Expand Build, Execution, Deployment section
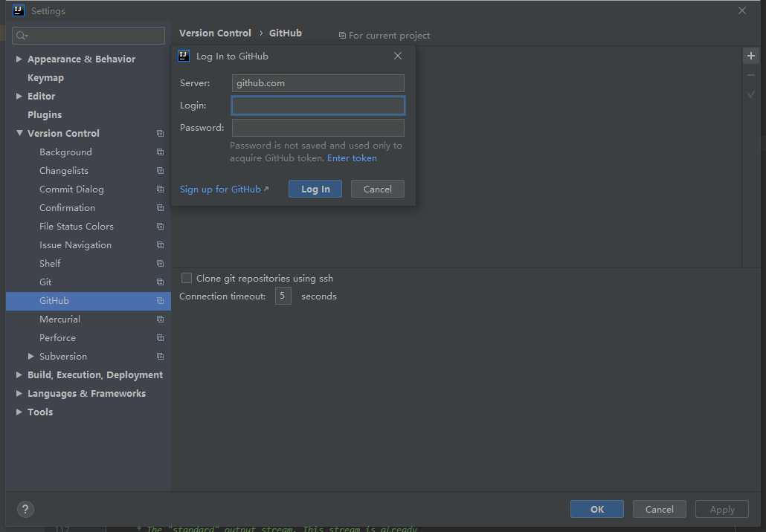Viewport: 766px width, 532px height. coord(19,374)
